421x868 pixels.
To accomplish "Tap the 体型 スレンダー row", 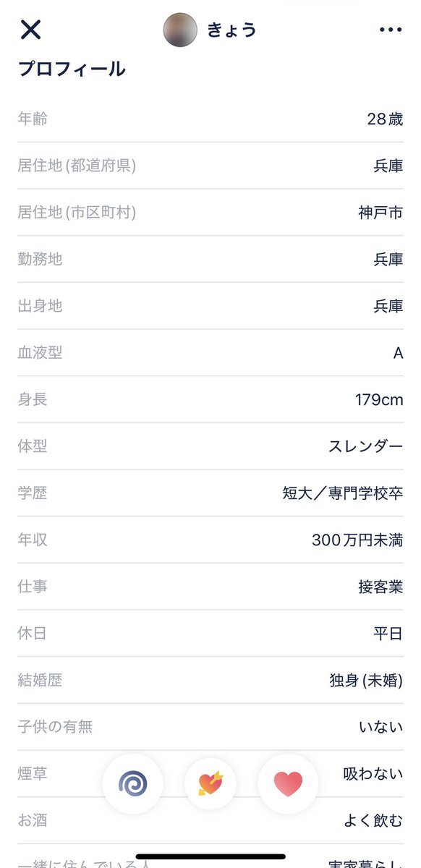I will [x=210, y=446].
